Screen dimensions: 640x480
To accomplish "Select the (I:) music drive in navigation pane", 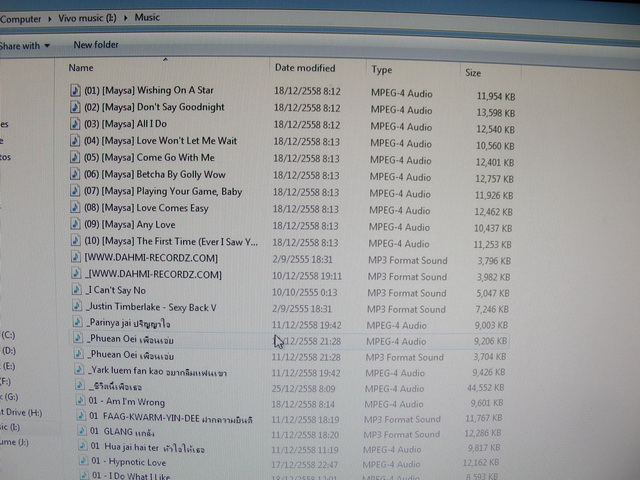I will [x=10, y=427].
